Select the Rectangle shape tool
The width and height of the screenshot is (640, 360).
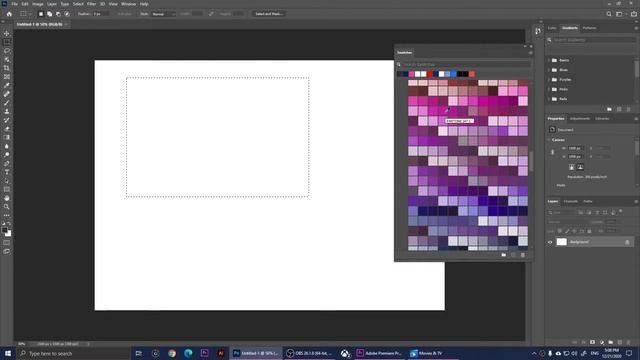tap(7, 189)
